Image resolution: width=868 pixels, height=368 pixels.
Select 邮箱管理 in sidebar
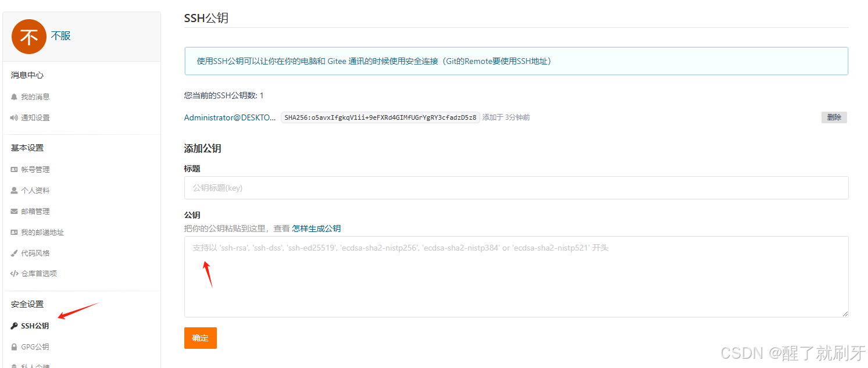pyautogui.click(x=35, y=212)
